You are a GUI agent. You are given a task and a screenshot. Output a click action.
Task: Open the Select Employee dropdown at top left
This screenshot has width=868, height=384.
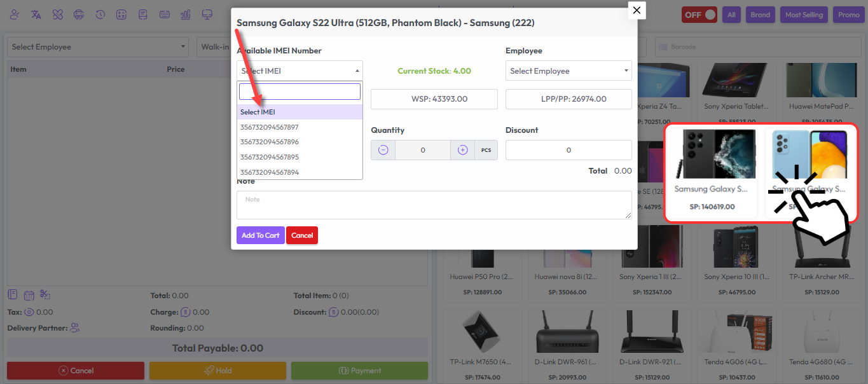(97, 46)
